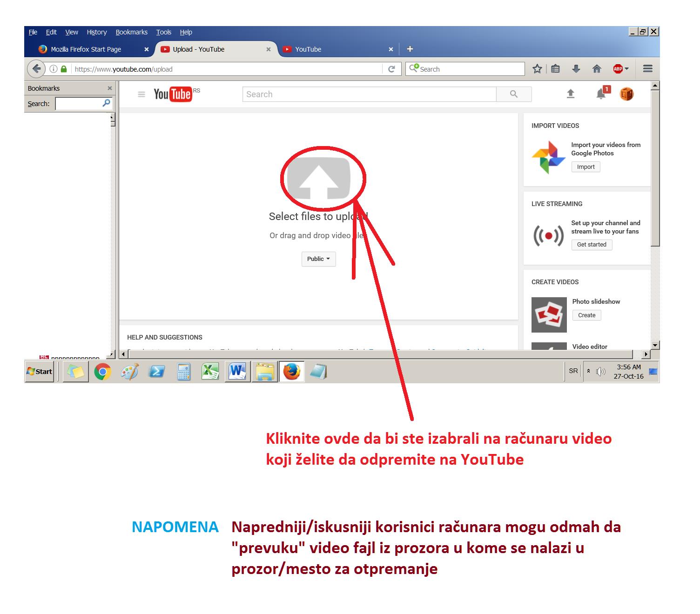Click the YouTube search input field

pos(369,94)
